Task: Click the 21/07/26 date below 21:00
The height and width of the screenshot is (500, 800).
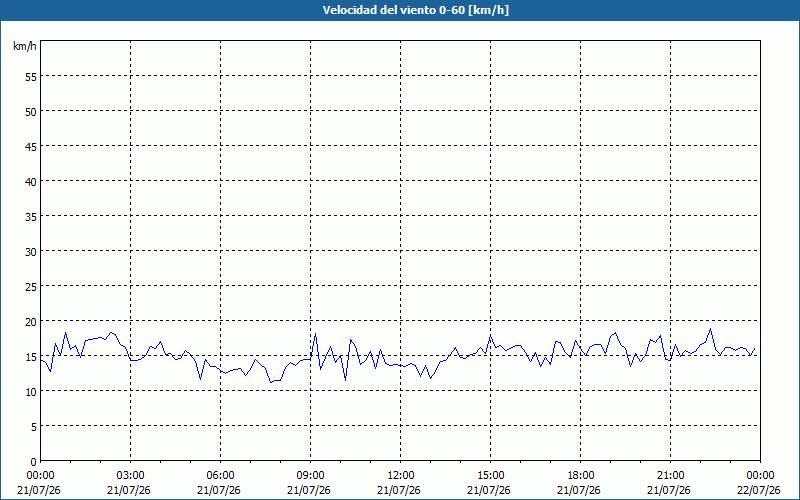Action: (x=670, y=490)
